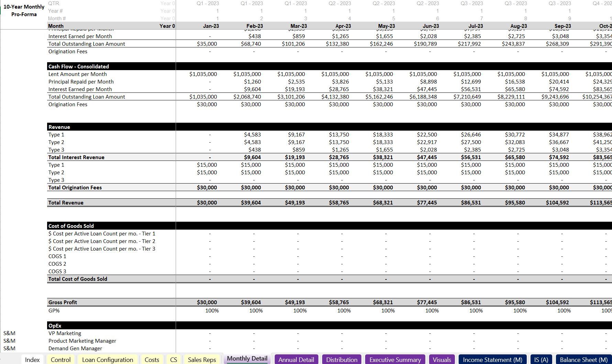Switch to the Annual Detail sheet tab
612x364 pixels.
pyautogui.click(x=296, y=360)
